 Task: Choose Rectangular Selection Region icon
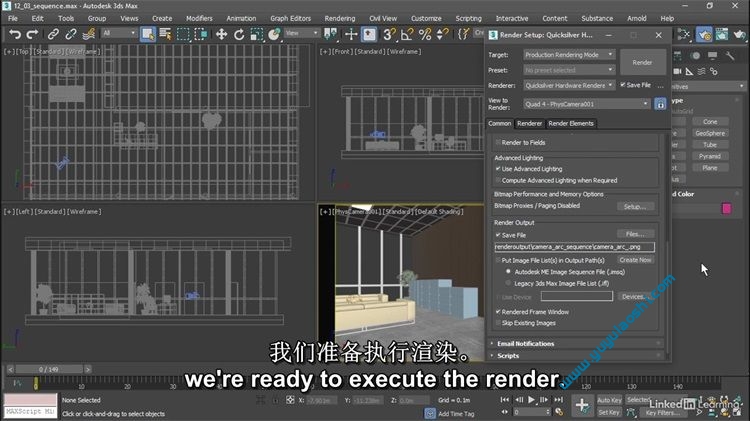[183, 34]
